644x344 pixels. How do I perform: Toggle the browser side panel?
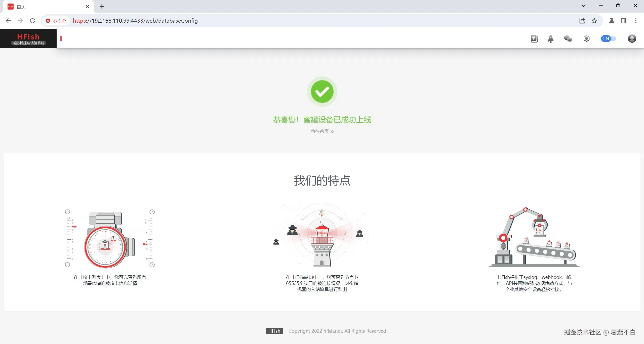point(624,21)
